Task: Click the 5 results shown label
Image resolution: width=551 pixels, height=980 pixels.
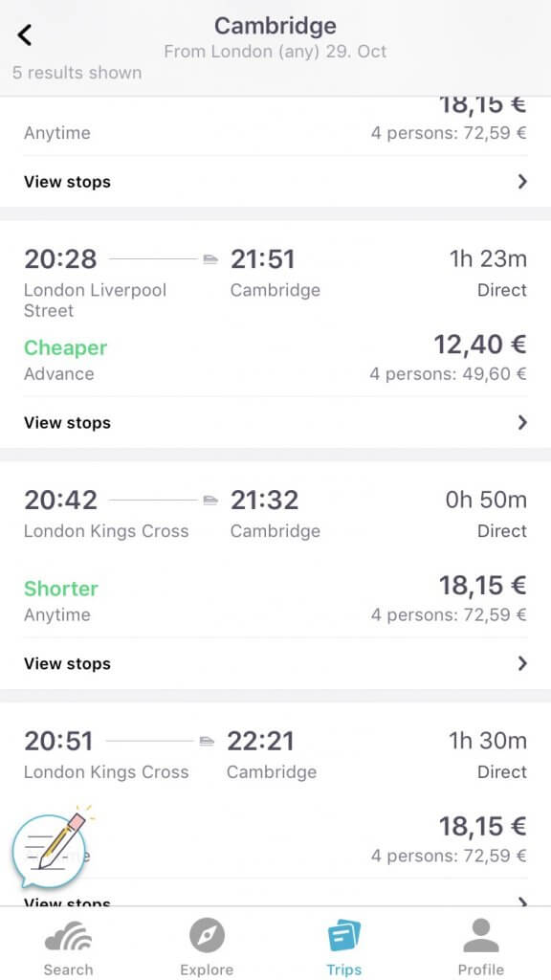Action: (76, 73)
